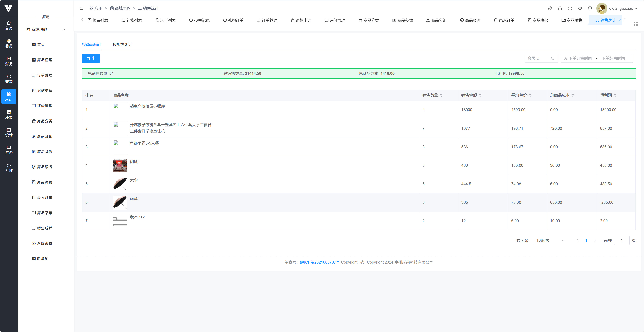
Task: Sort by 销售金额 column
Action: pyautogui.click(x=480, y=95)
